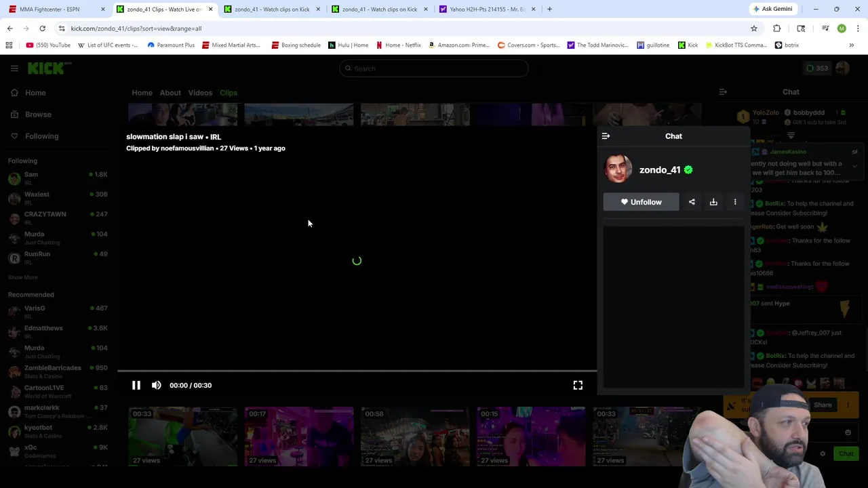Open CRAZYTAWN channel in sidebar

(x=58, y=218)
